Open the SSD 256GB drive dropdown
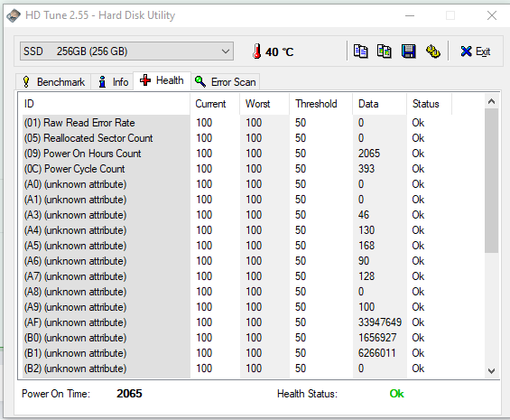510x420 pixels. tap(126, 51)
